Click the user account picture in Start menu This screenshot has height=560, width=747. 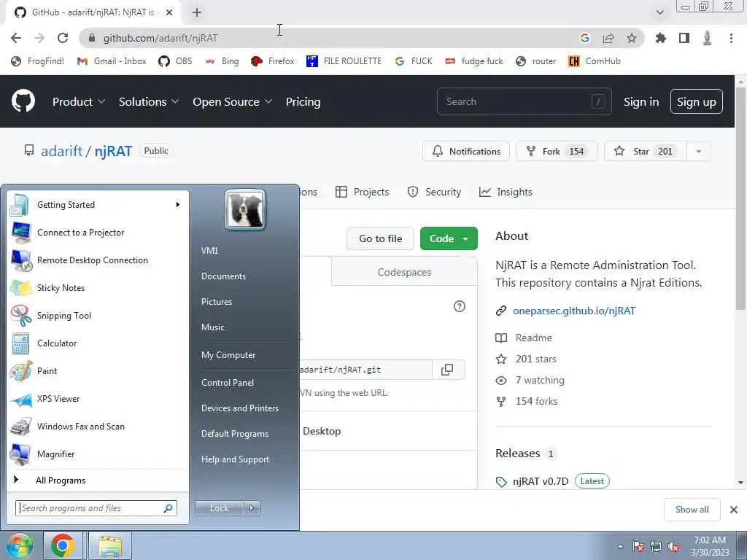(245, 210)
